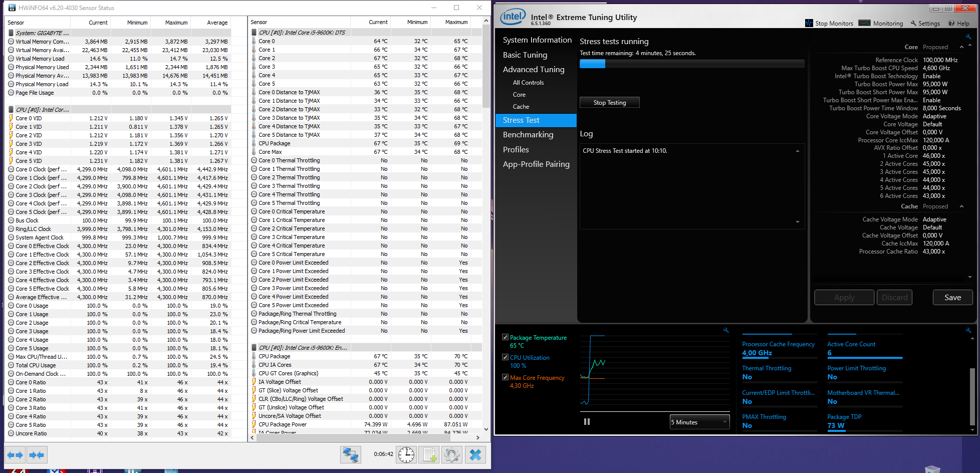Pause the XTU monitoring graph
This screenshot has height=473, width=980.
click(587, 422)
